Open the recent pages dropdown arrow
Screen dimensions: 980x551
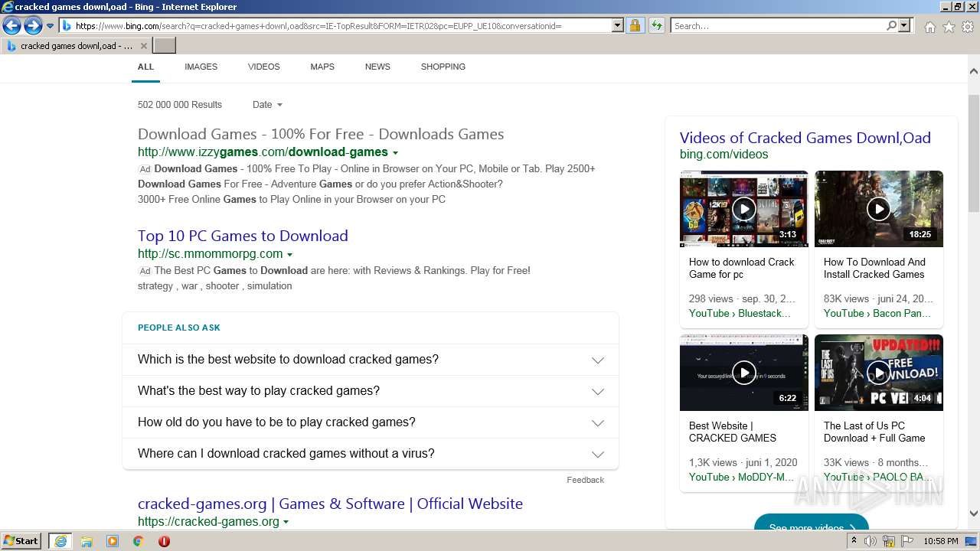pyautogui.click(x=51, y=26)
